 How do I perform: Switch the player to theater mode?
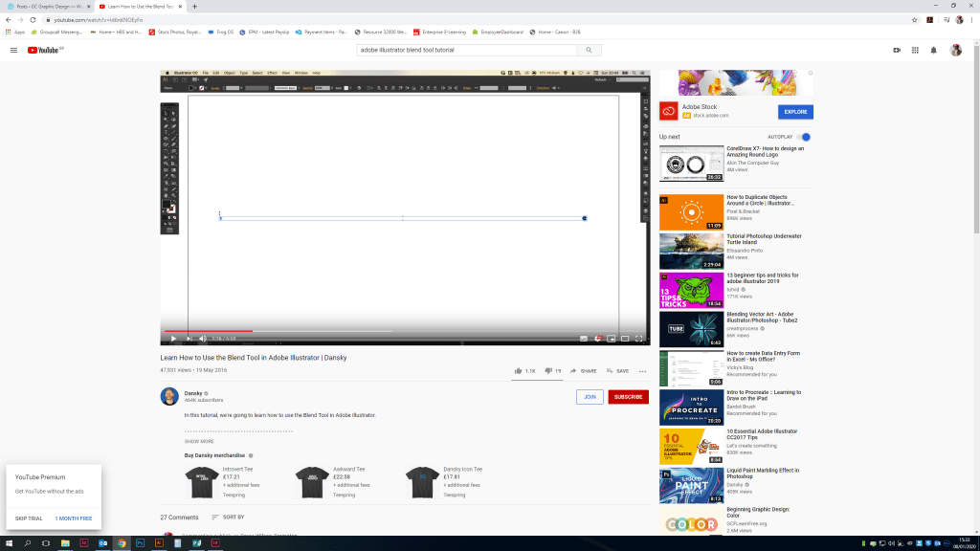[x=625, y=338]
